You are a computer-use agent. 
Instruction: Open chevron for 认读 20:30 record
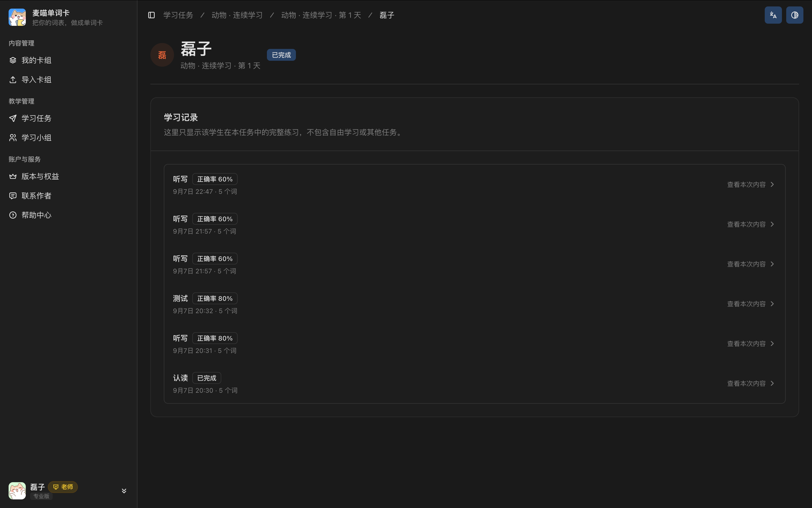tap(773, 383)
